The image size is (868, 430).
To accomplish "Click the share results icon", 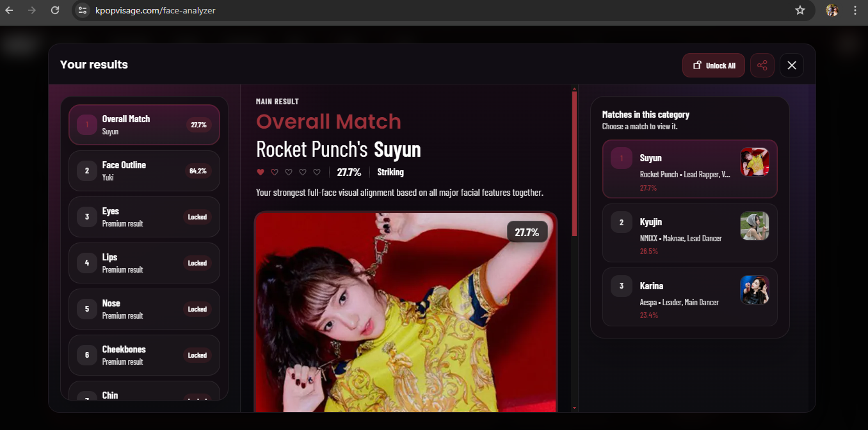I will tap(762, 65).
